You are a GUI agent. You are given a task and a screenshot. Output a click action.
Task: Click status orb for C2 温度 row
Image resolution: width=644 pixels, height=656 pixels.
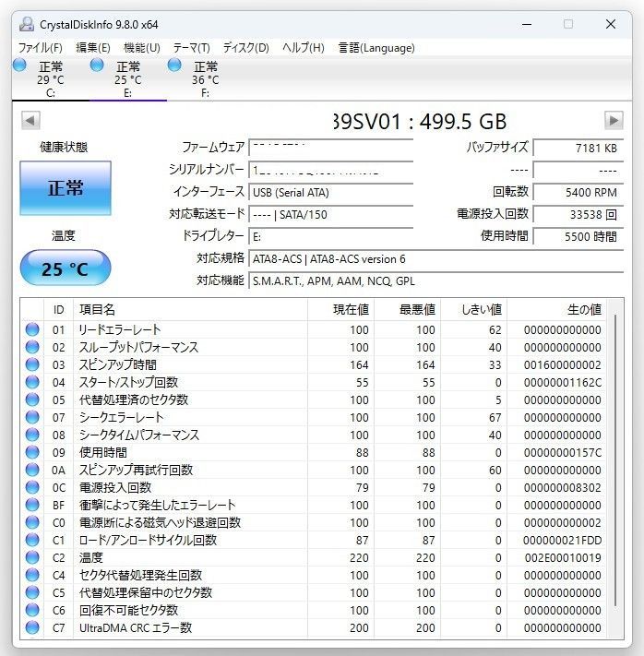32,557
